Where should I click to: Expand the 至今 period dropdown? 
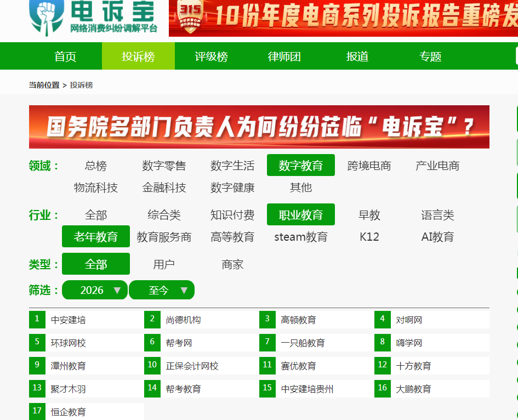tap(162, 290)
